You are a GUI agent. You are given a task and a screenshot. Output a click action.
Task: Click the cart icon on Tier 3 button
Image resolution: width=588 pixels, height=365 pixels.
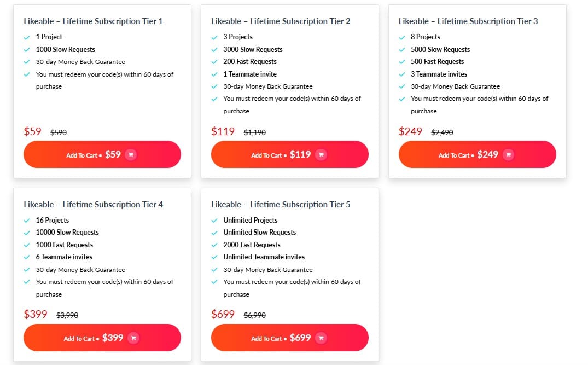tap(509, 155)
